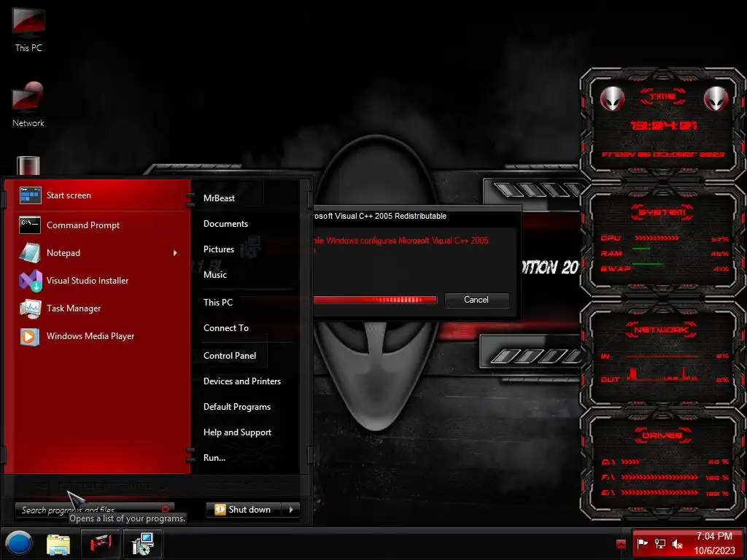
Task: Open Default Programs
Action: 237,407
